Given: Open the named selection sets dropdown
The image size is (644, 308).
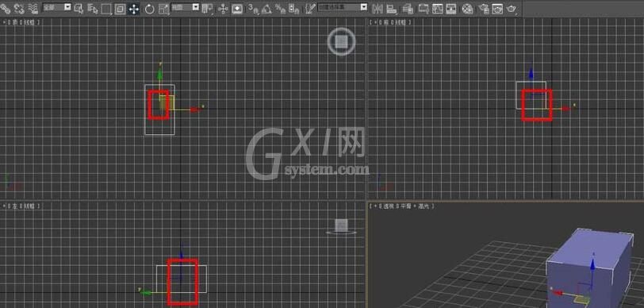Looking at the screenshot, I should (343, 7).
